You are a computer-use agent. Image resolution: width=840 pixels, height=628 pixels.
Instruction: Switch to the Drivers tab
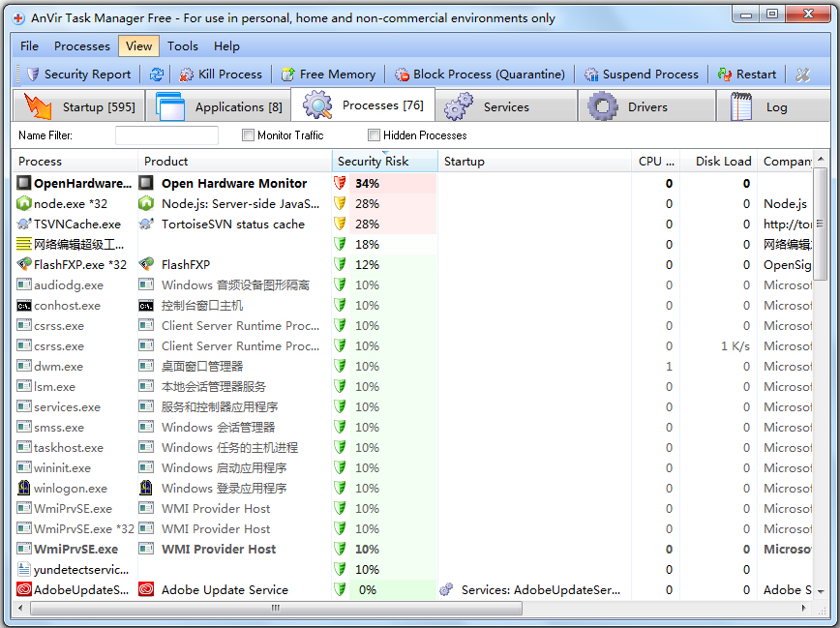(647, 106)
